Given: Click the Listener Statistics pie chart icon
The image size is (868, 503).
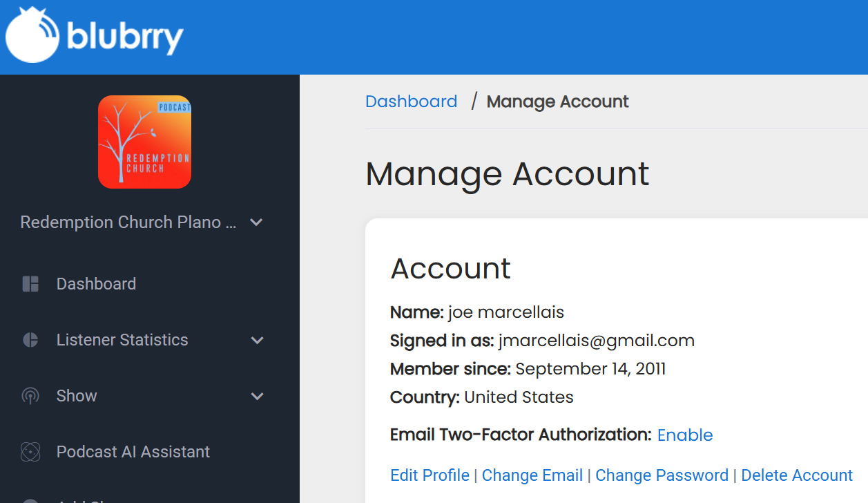Looking at the screenshot, I should 30,340.
